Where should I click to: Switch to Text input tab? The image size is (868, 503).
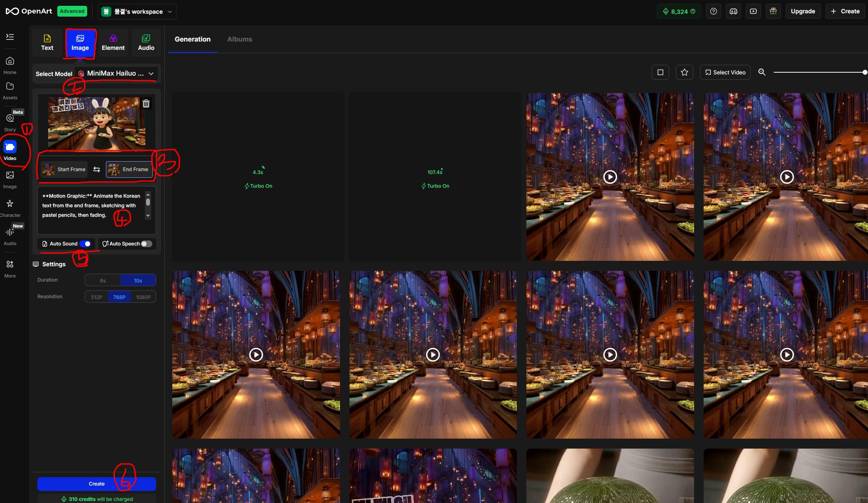pyautogui.click(x=47, y=43)
